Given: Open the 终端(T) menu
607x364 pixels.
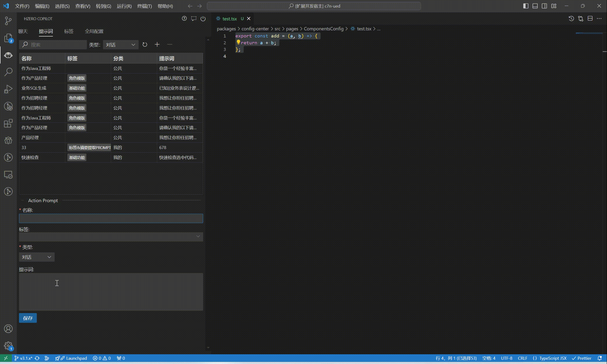Looking at the screenshot, I should tap(144, 6).
